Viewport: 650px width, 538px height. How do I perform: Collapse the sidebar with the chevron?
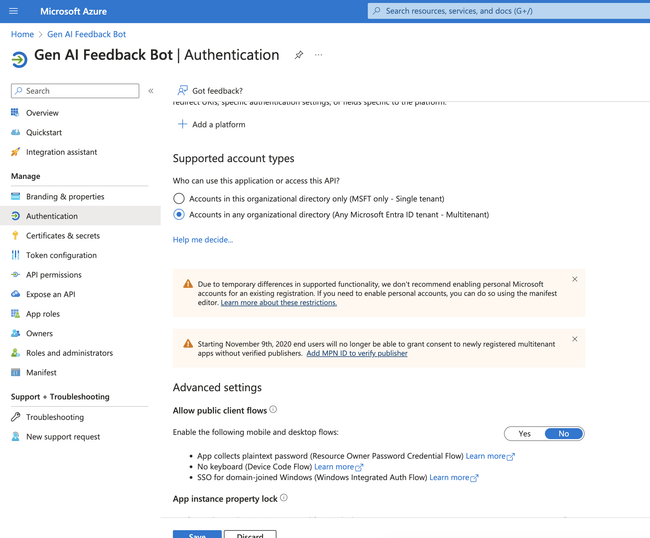151,91
